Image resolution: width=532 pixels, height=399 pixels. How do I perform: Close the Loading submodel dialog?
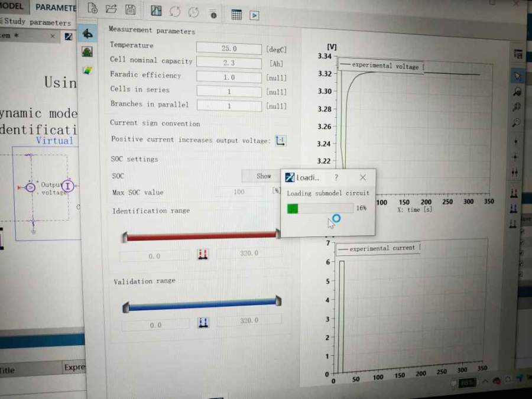point(363,177)
